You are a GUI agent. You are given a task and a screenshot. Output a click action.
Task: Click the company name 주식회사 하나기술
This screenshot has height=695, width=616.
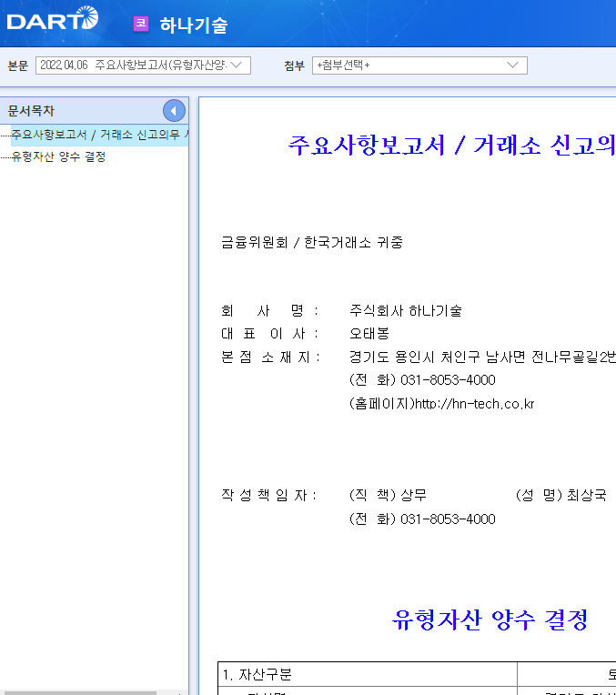pyautogui.click(x=405, y=311)
